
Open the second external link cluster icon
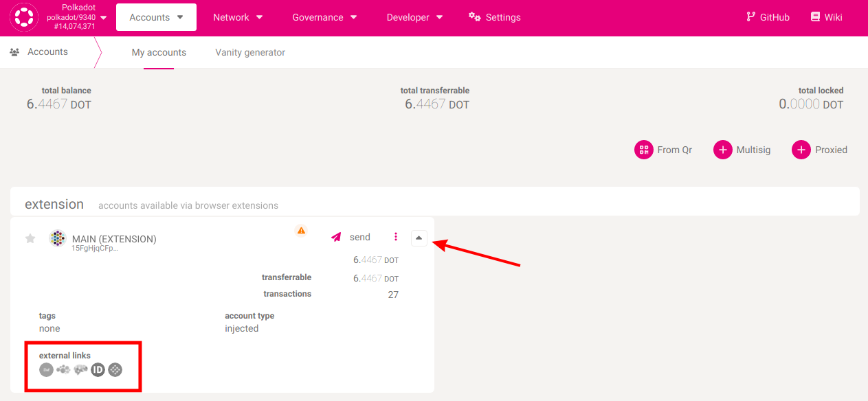coord(63,369)
